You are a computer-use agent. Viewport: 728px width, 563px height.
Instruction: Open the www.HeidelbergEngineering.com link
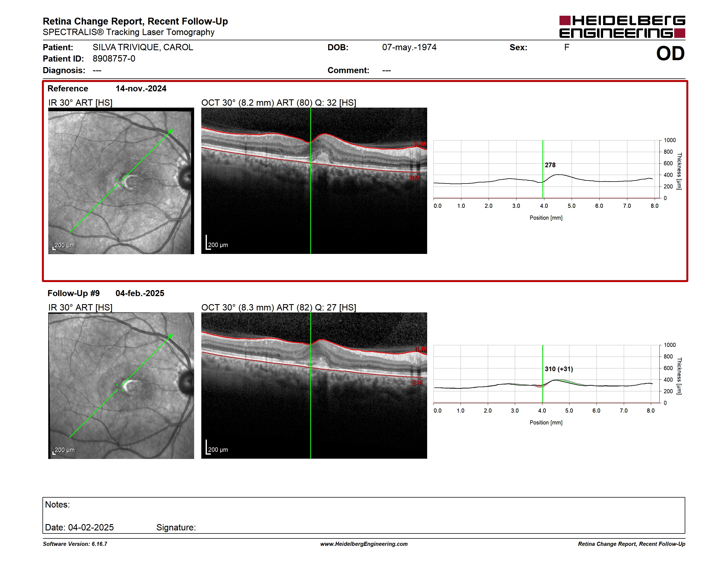tap(364, 544)
